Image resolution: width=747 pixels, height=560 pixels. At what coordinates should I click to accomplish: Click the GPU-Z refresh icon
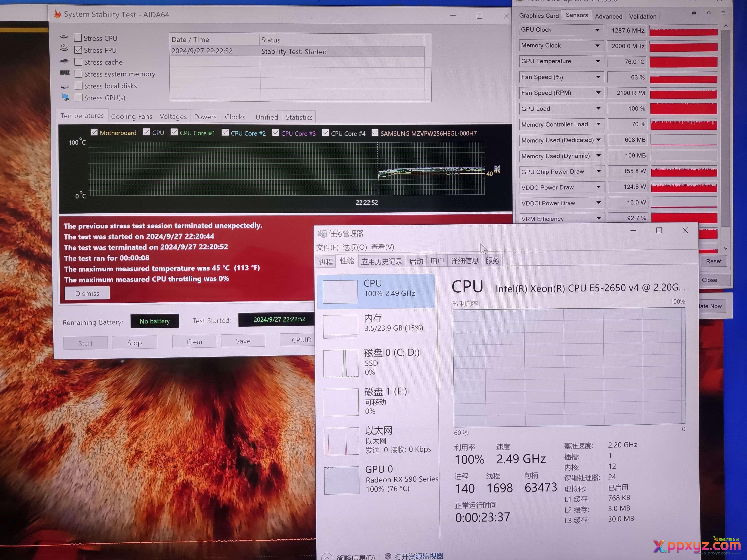coord(709,13)
